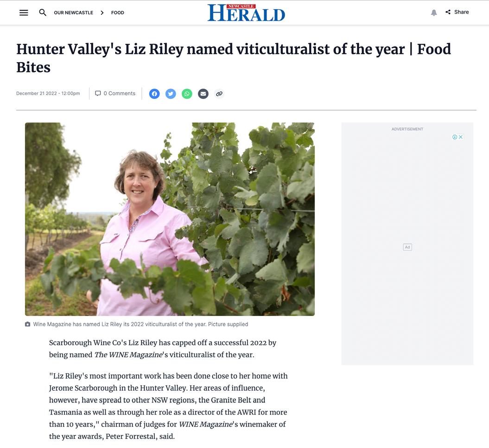Share article on Facebook
Image resolution: width=489 pixels, height=448 pixels.
coord(154,94)
